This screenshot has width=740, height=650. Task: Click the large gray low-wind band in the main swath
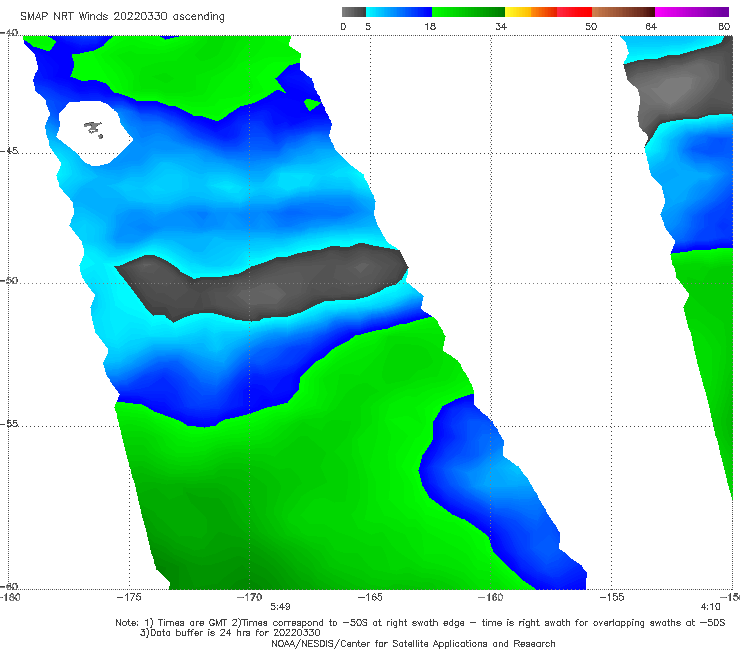(262, 283)
